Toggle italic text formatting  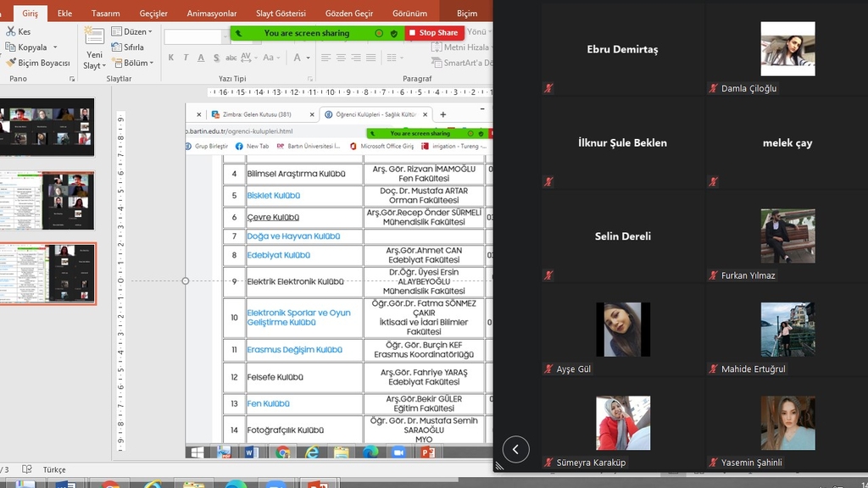coord(186,58)
